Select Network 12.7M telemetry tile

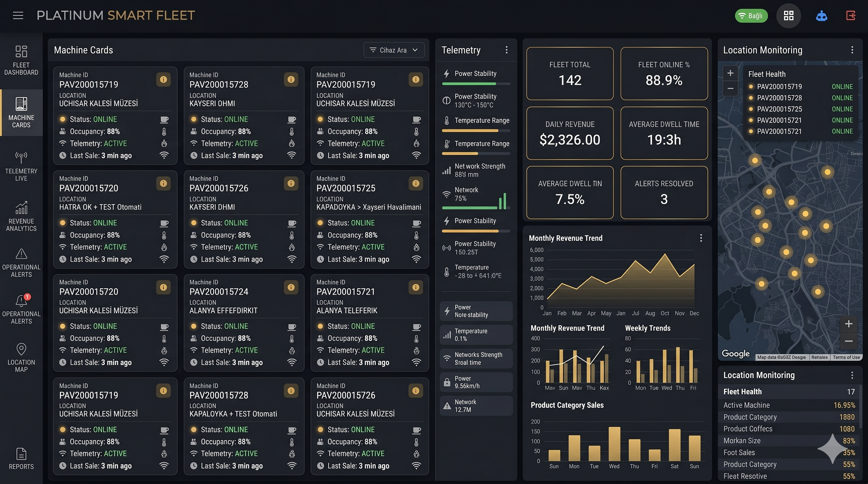tap(476, 406)
